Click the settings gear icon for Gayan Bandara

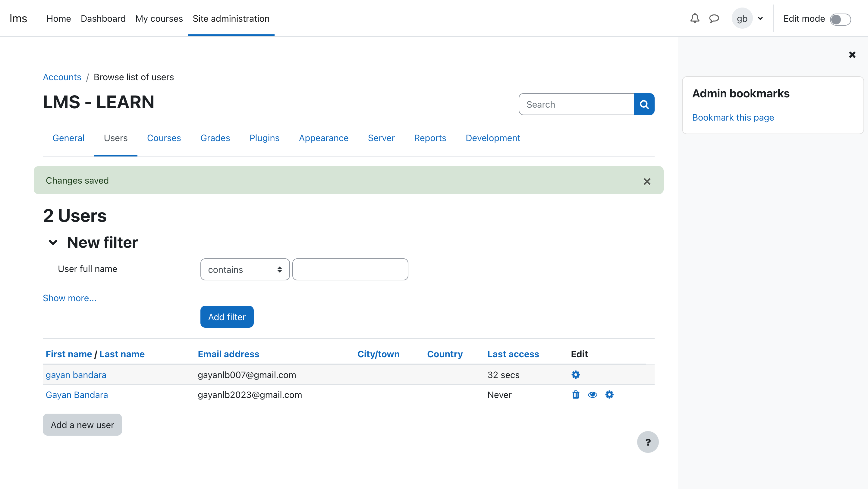(x=609, y=394)
